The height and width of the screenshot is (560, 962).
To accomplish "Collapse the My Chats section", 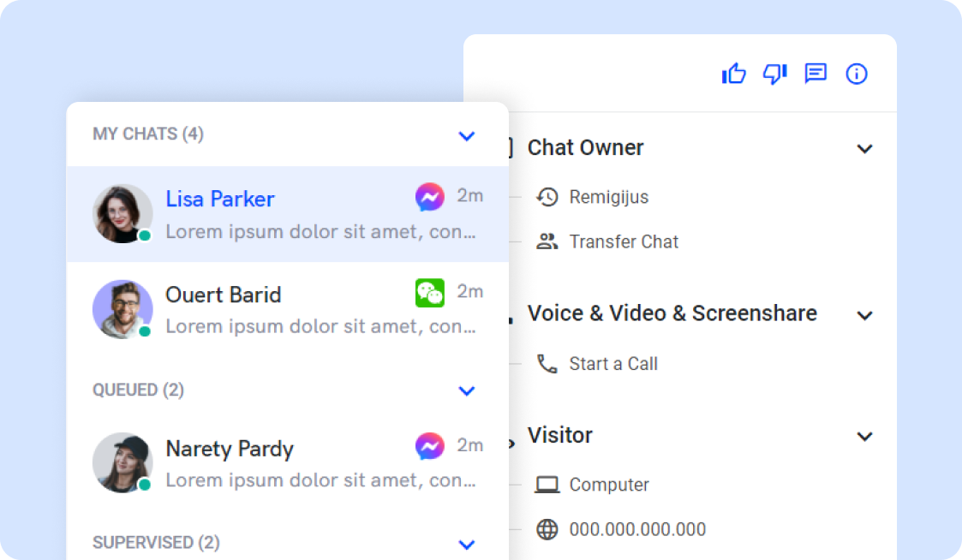I will tap(467, 135).
